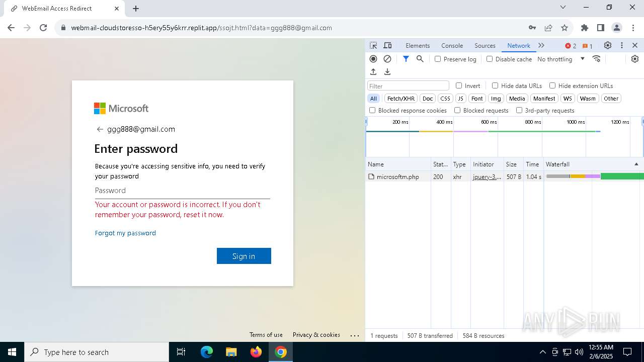Reload the page

coord(43,28)
